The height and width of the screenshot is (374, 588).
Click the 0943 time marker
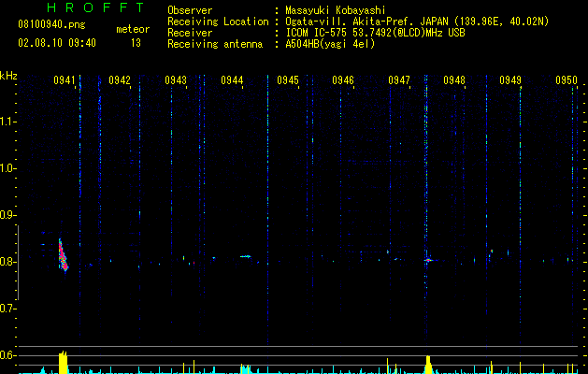(x=176, y=80)
